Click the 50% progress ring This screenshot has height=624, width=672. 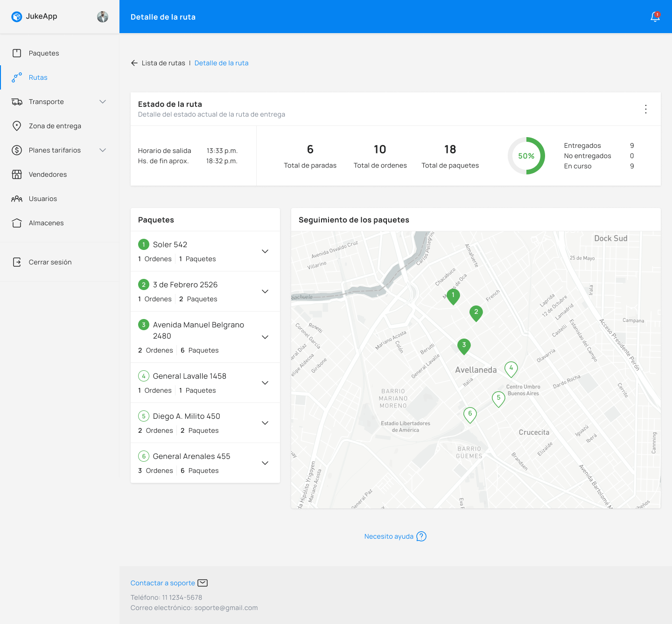coord(526,156)
